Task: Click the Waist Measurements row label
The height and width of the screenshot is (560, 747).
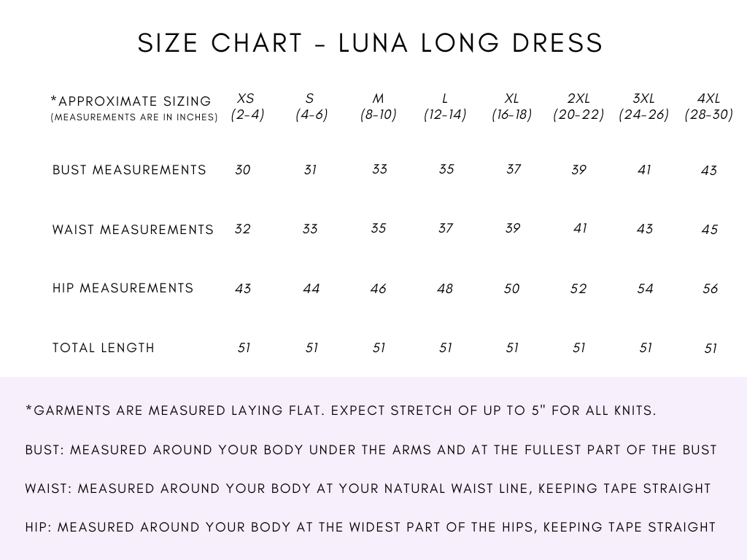Action: tap(133, 230)
